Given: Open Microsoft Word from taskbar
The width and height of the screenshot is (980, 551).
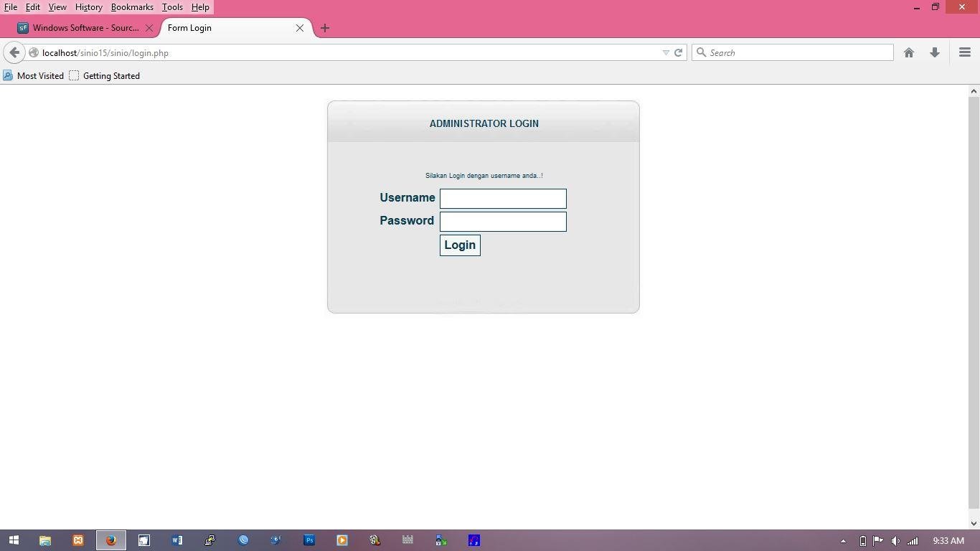Looking at the screenshot, I should [x=177, y=540].
